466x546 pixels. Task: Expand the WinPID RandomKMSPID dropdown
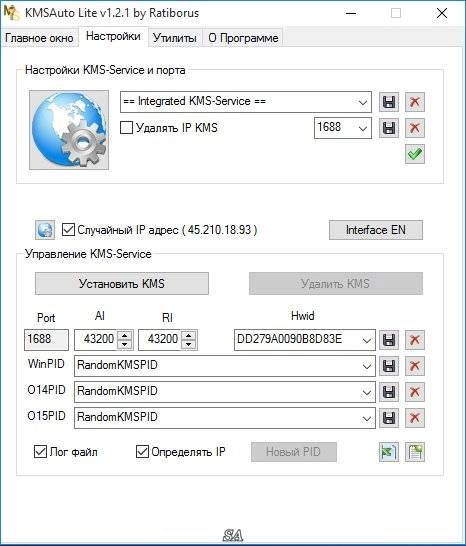click(366, 366)
